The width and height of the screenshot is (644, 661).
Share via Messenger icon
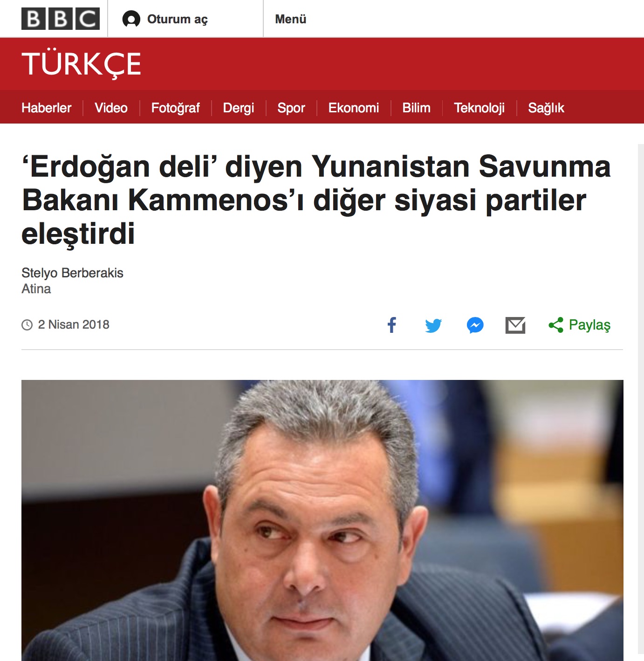pyautogui.click(x=475, y=325)
